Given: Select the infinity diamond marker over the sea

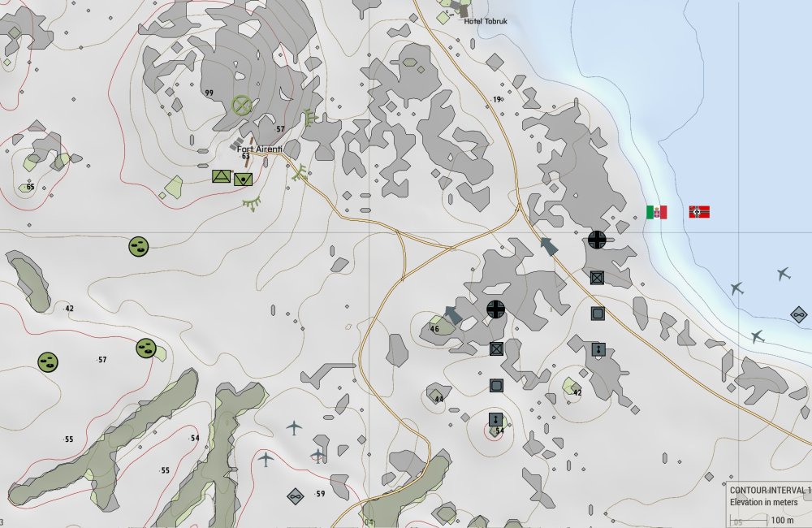Looking at the screenshot, I should 798,314.
